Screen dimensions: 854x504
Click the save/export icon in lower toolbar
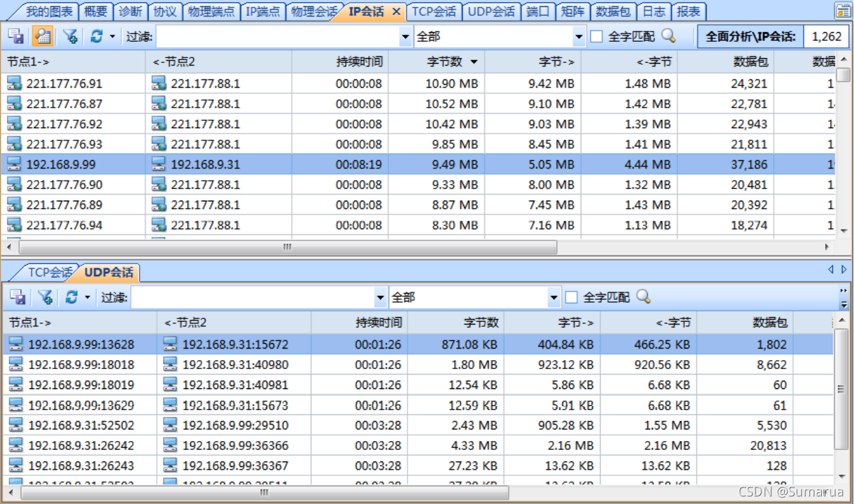[18, 297]
